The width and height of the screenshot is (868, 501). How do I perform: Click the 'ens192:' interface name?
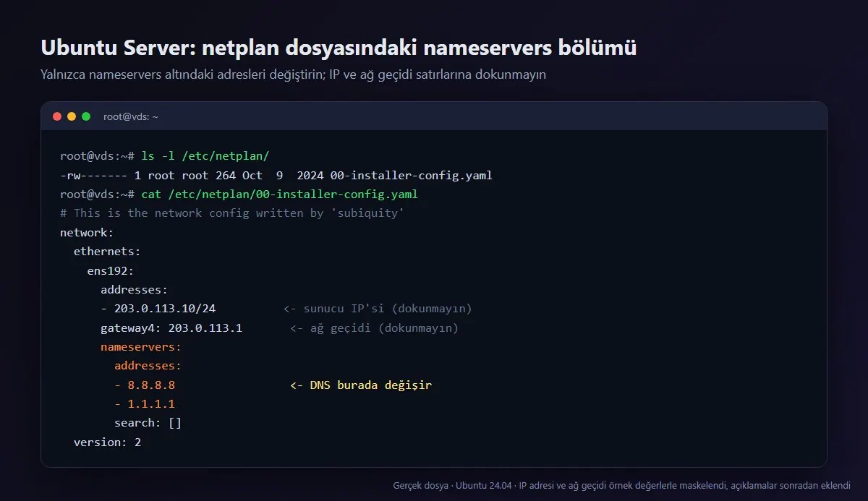(111, 270)
